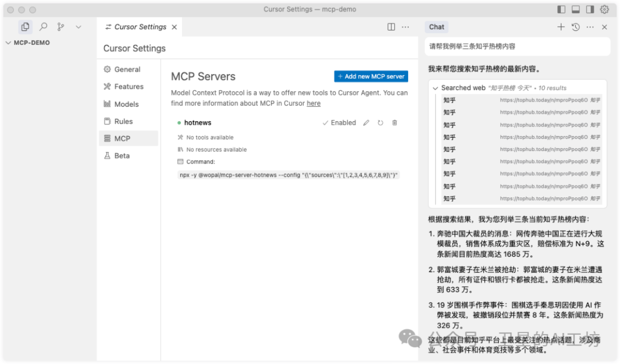
Task: Click the hotnews server name
Action: coord(197,123)
